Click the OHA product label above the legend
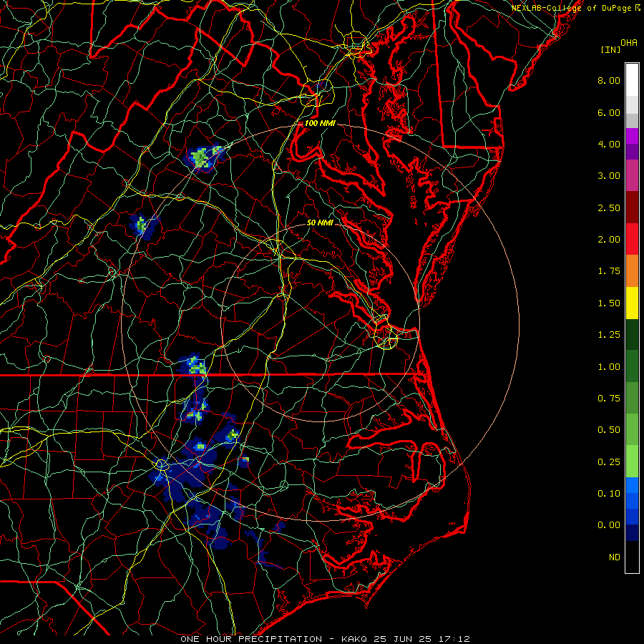The height and width of the screenshot is (644, 644). 628,43
